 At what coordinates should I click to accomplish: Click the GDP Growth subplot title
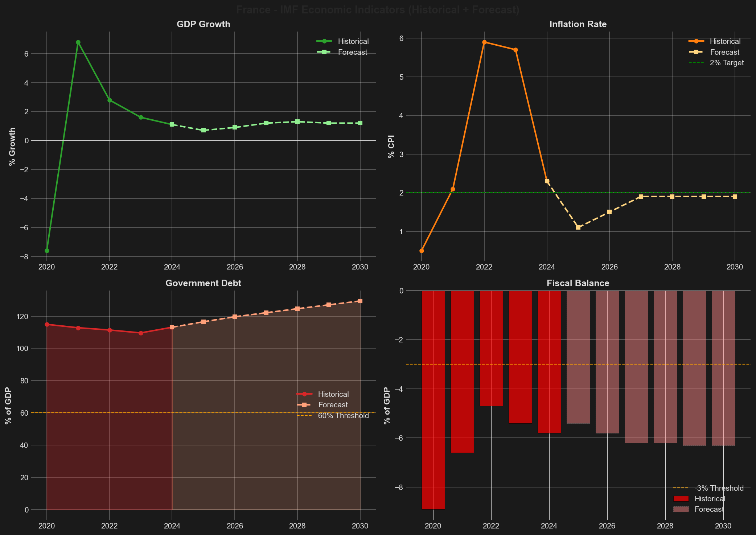pos(203,24)
